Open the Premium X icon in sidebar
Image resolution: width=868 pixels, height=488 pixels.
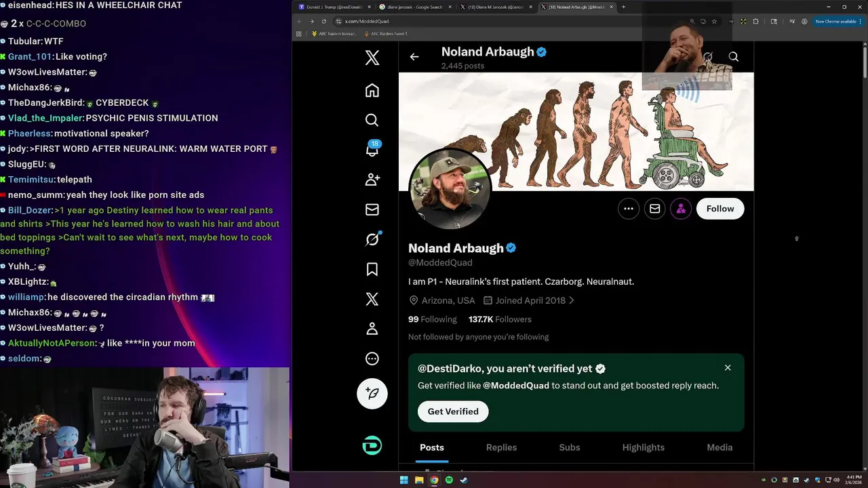(372, 299)
